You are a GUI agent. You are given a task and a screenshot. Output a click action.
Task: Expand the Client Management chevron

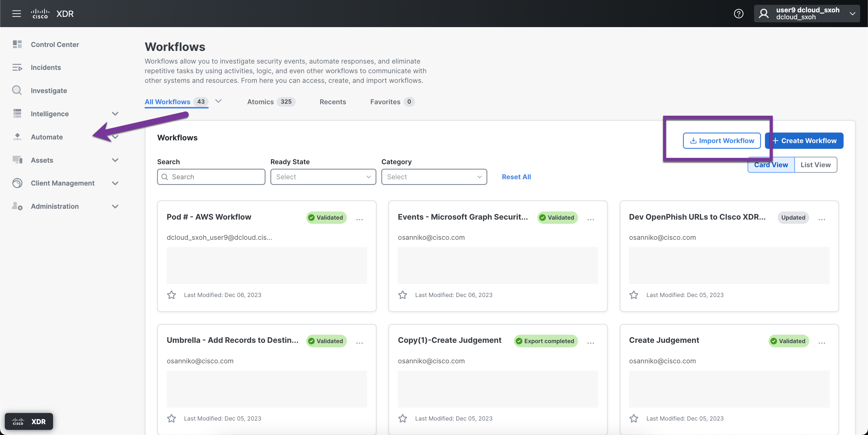pos(115,183)
